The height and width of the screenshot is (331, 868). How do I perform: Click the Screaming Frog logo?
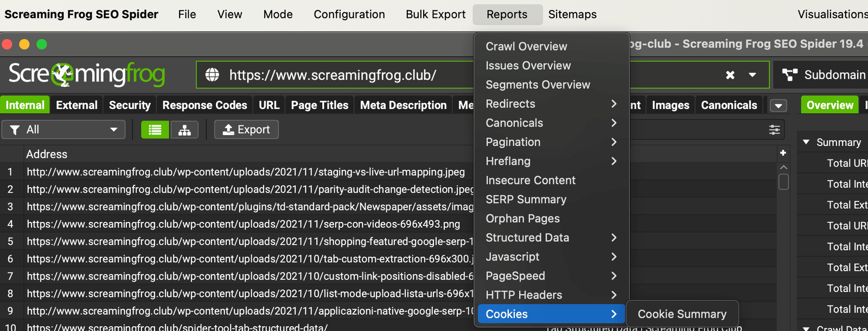tap(87, 75)
